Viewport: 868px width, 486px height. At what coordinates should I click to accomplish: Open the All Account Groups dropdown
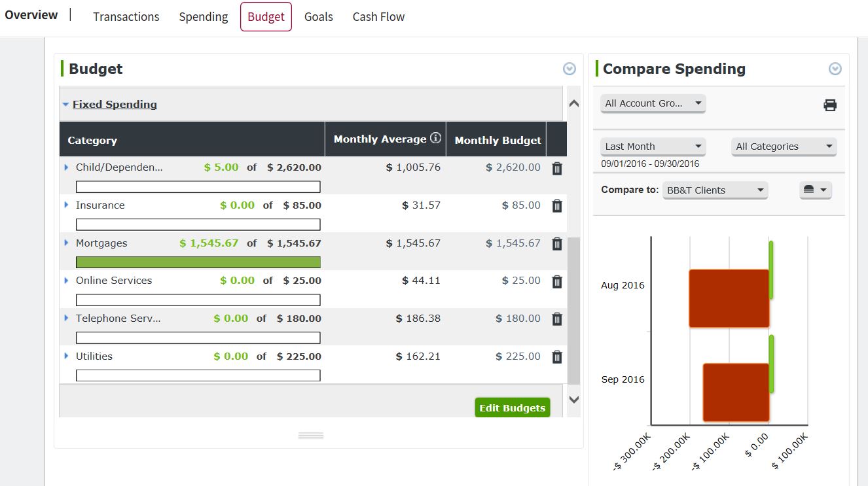coord(653,103)
